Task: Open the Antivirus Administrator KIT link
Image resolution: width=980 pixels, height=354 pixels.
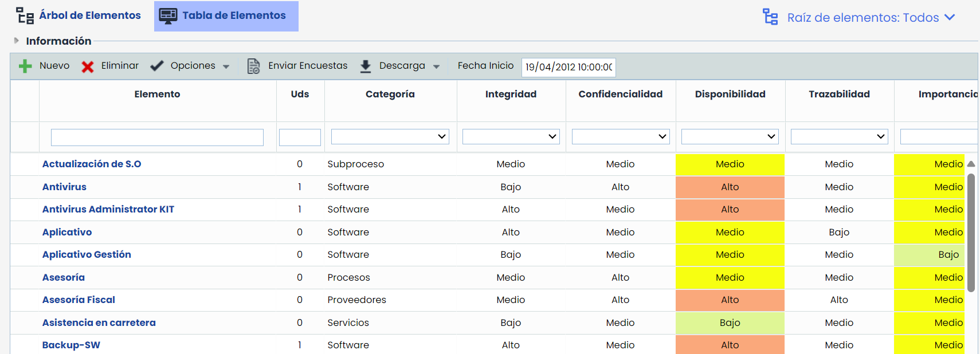Action: point(108,209)
